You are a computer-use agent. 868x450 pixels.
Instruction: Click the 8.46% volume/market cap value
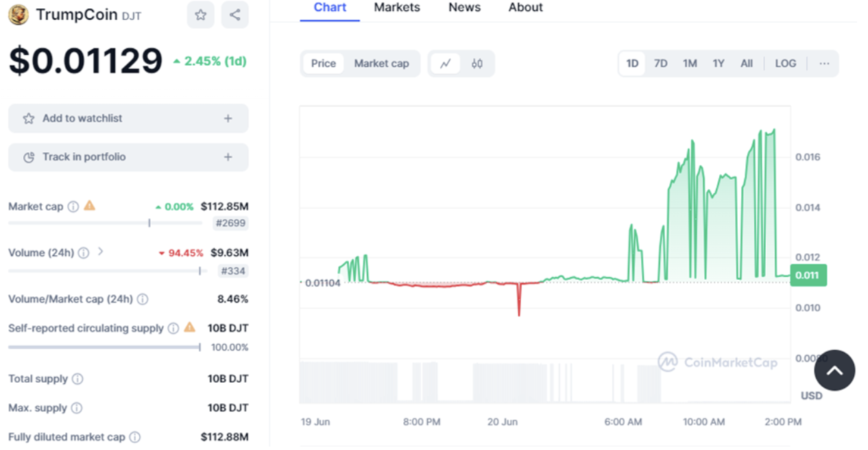coord(232,299)
